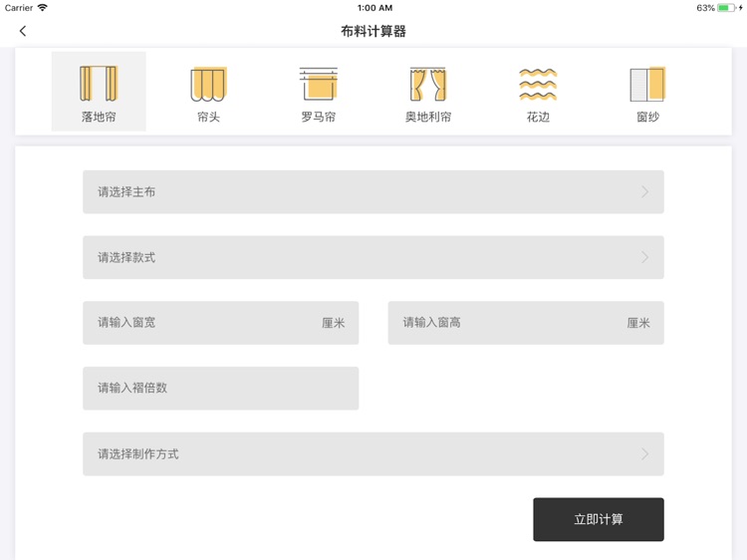This screenshot has width=747, height=560.
Task: Focus the 请输入窗宽 width field
Action: (220, 323)
